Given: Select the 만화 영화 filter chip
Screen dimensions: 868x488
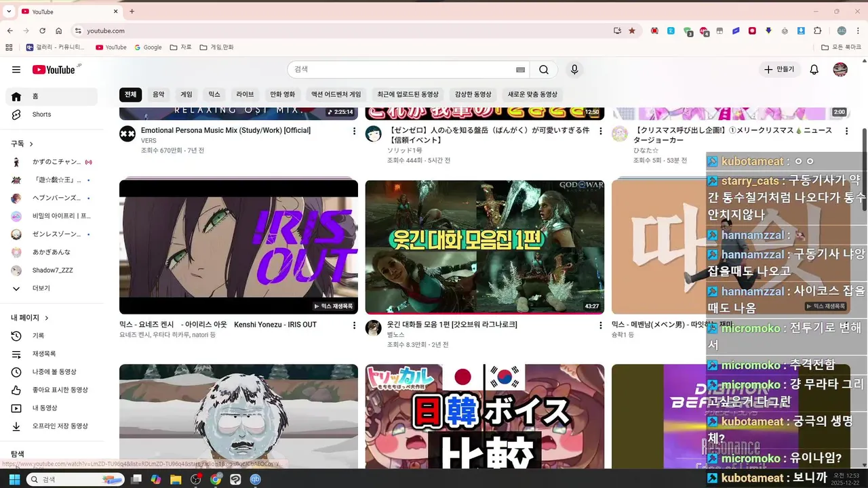Looking at the screenshot, I should [x=282, y=94].
